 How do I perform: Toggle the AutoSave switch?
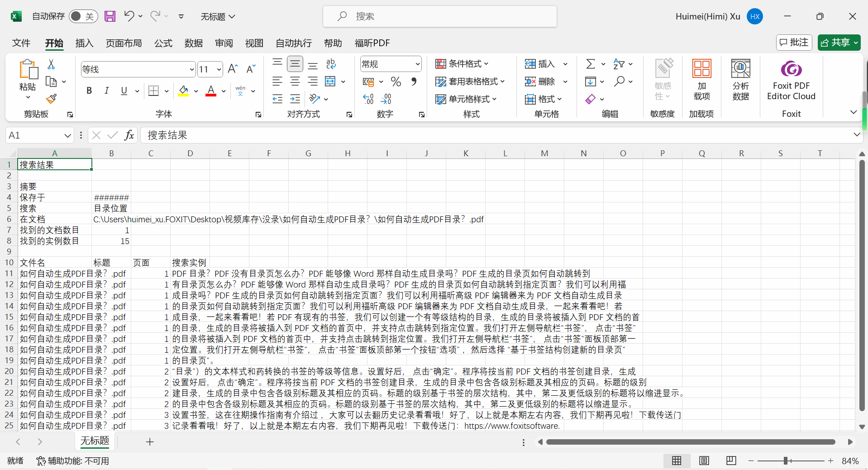[83, 16]
